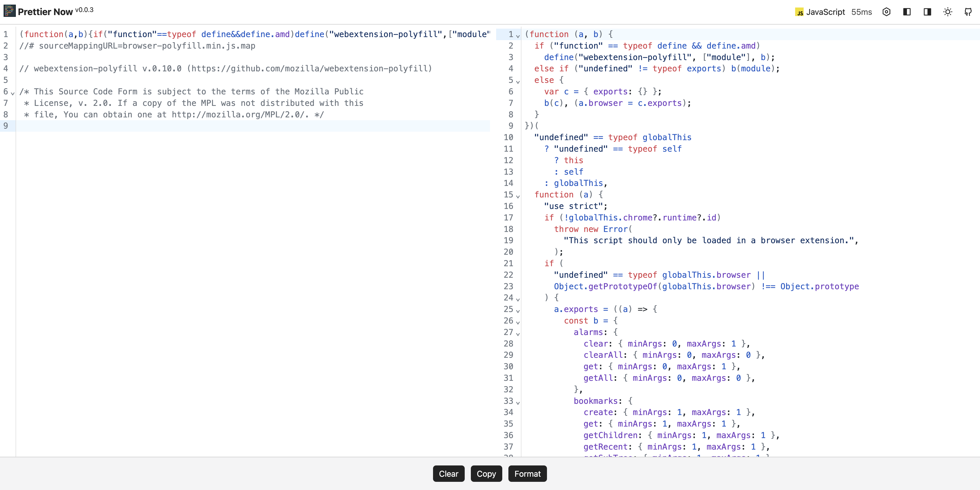Toggle the left editor panel icon
The height and width of the screenshot is (490, 980).
tap(907, 12)
